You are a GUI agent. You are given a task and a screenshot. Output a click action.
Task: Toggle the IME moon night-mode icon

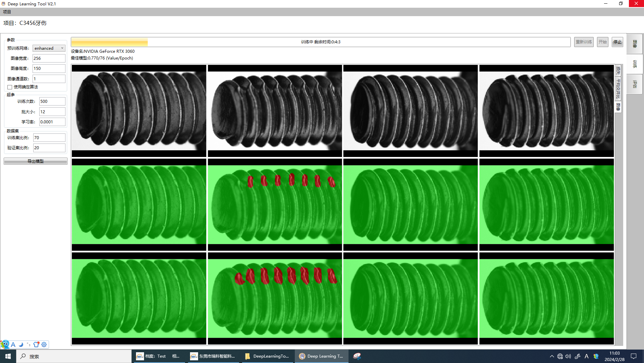[21, 345]
